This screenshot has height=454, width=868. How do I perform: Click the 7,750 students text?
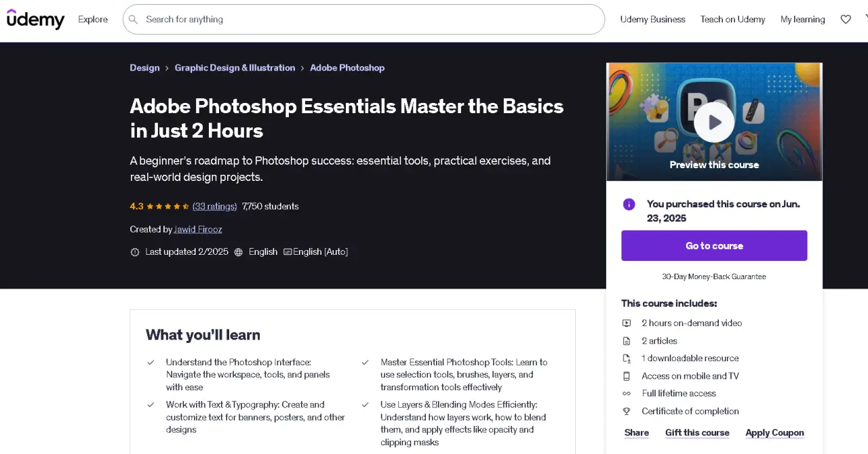(x=271, y=207)
